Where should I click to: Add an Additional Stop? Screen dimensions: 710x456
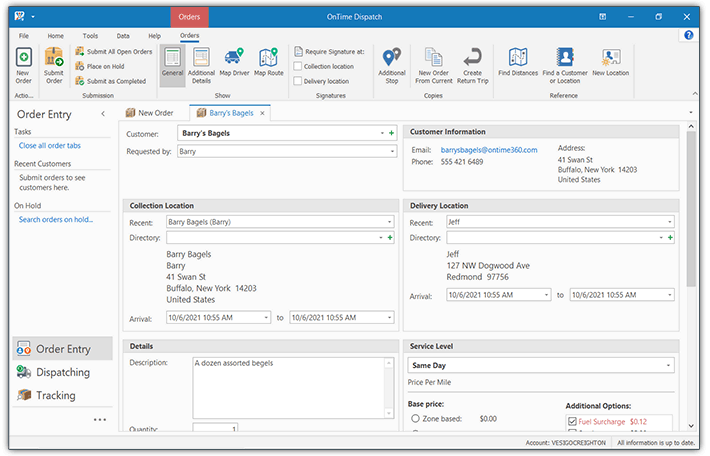point(392,65)
